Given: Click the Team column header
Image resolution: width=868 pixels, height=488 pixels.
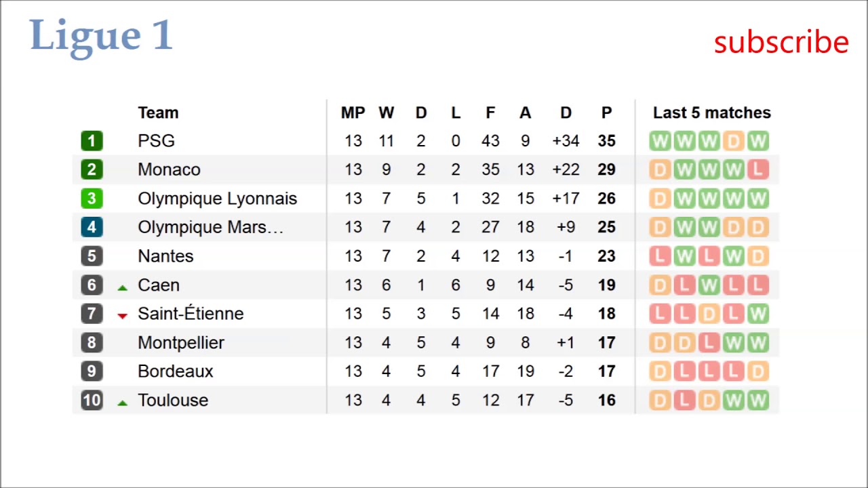Looking at the screenshot, I should [x=158, y=113].
